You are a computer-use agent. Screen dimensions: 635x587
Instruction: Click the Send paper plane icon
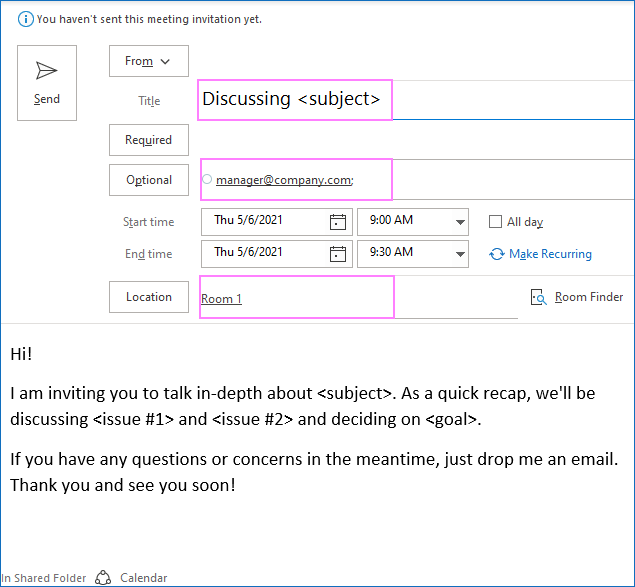coord(47,71)
